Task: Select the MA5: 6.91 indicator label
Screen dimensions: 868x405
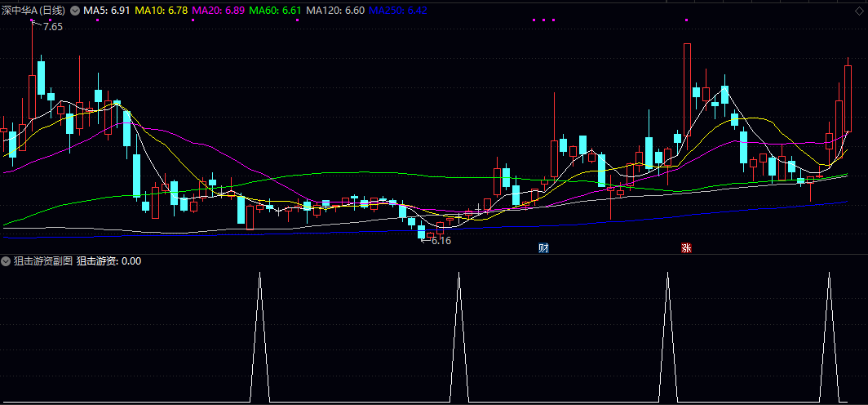Action: point(106,10)
